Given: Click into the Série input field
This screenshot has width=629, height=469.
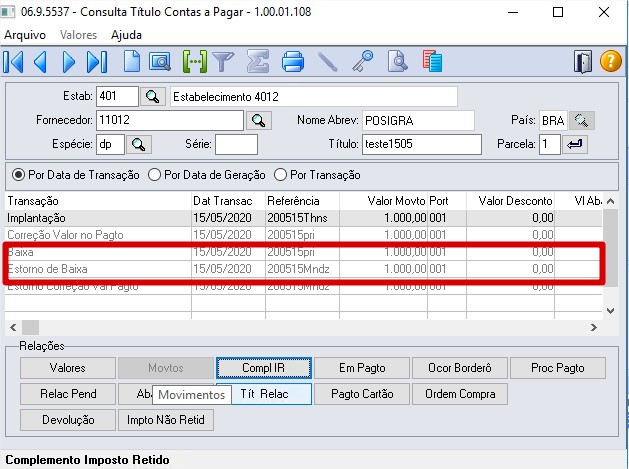Looking at the screenshot, I should [236, 144].
